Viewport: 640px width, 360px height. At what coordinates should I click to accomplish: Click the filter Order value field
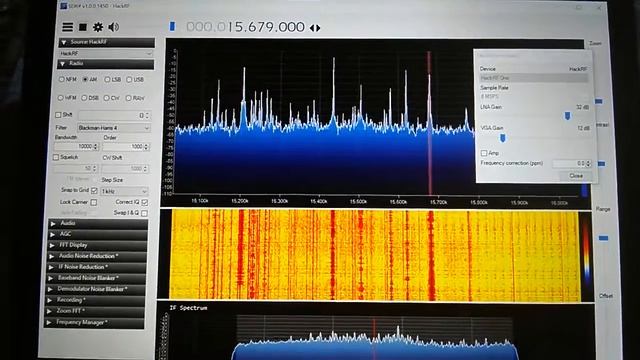126,146
